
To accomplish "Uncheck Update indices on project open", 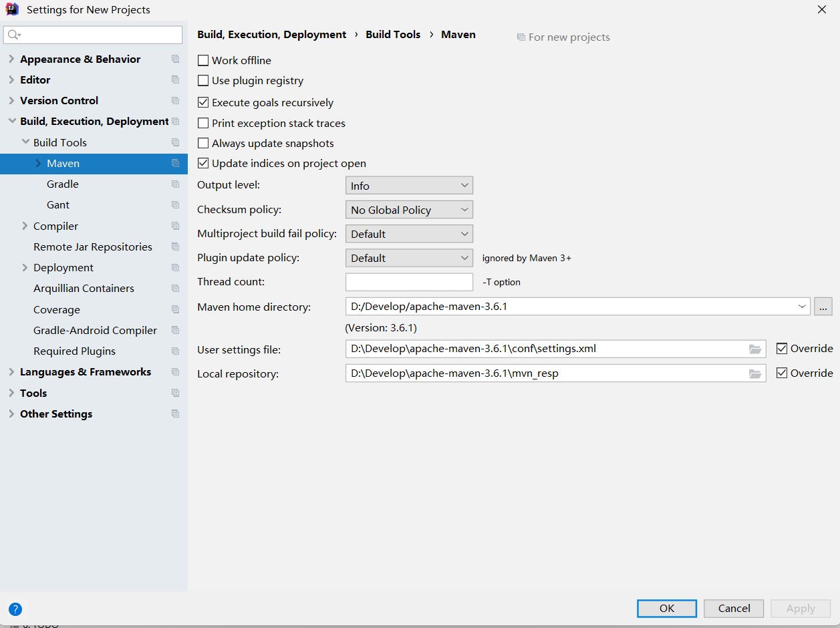I will coord(203,164).
